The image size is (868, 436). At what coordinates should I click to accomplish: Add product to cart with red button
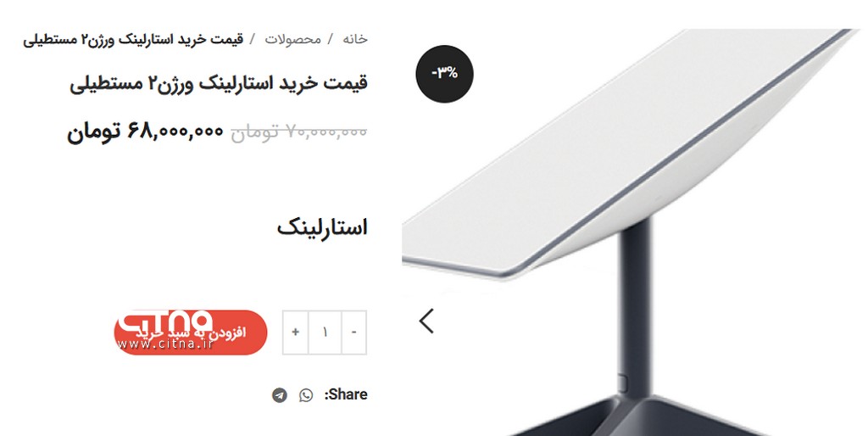pyautogui.click(x=191, y=333)
